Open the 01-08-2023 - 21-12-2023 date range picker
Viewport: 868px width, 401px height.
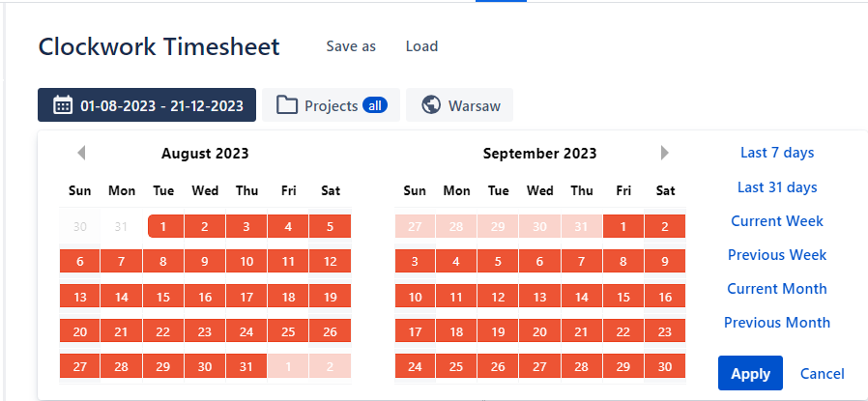point(147,105)
